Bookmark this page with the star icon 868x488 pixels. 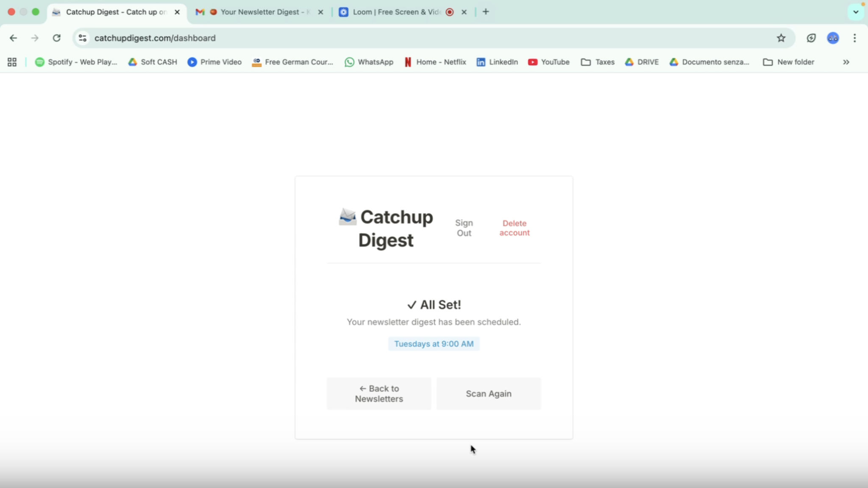click(x=781, y=38)
